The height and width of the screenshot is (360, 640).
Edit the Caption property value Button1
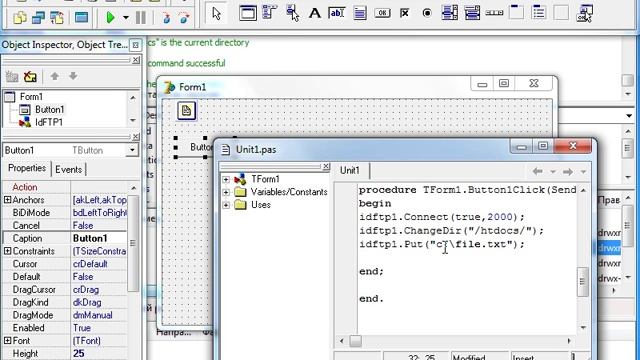[x=99, y=238]
